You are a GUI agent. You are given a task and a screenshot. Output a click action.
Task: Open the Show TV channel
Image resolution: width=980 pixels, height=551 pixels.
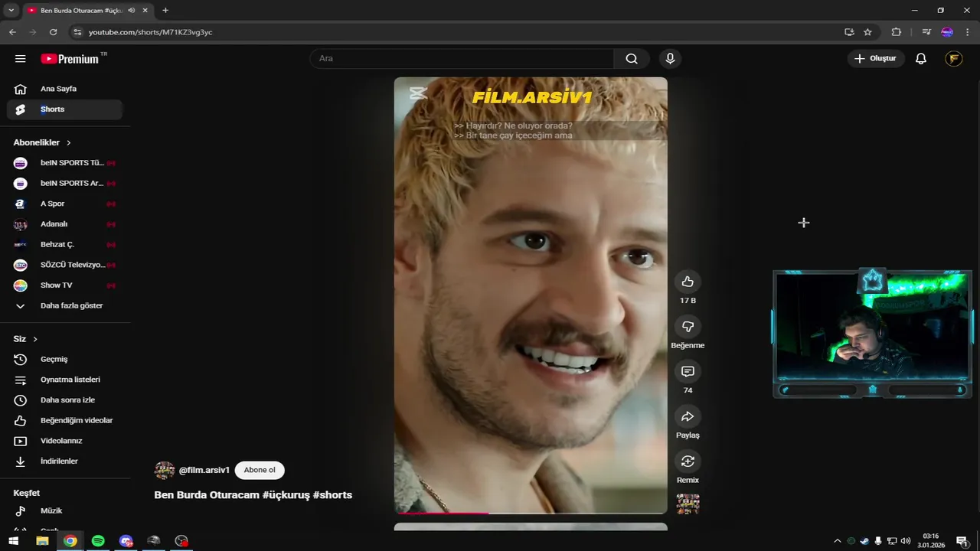(x=65, y=285)
